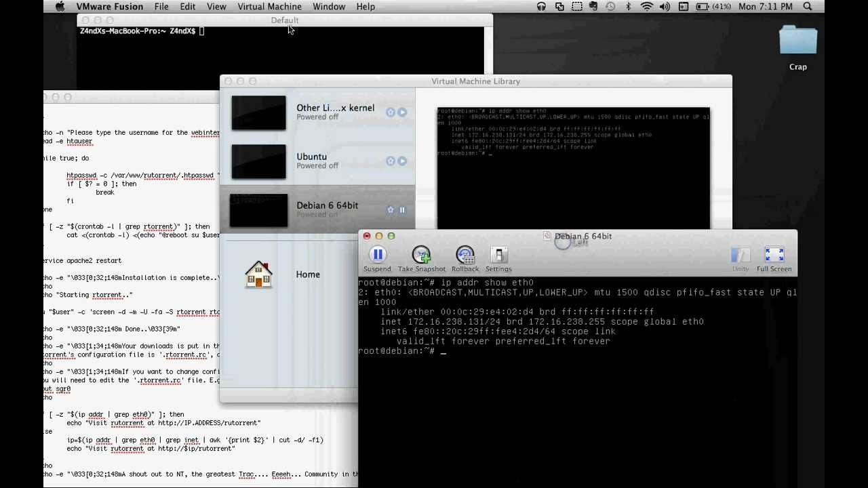Screen dimensions: 868x488
Task: Click the link/ether 00:0c:29:e4:02:d4 line
Action: click(517, 312)
